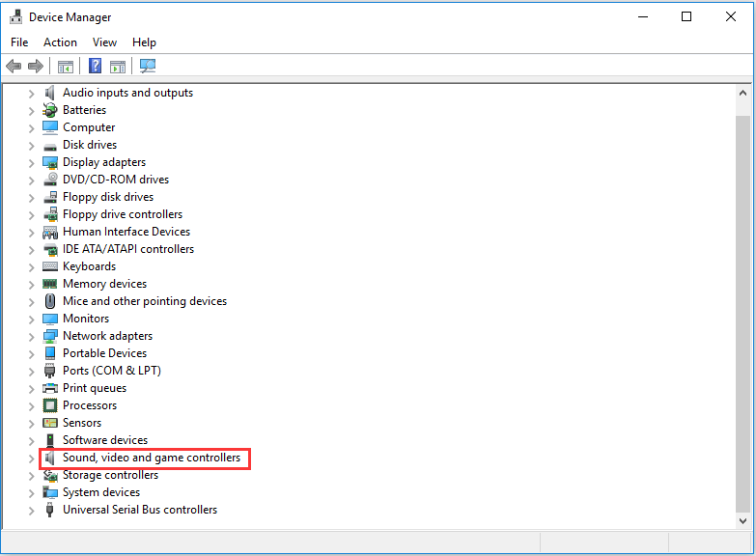Open the View menu

pyautogui.click(x=104, y=42)
